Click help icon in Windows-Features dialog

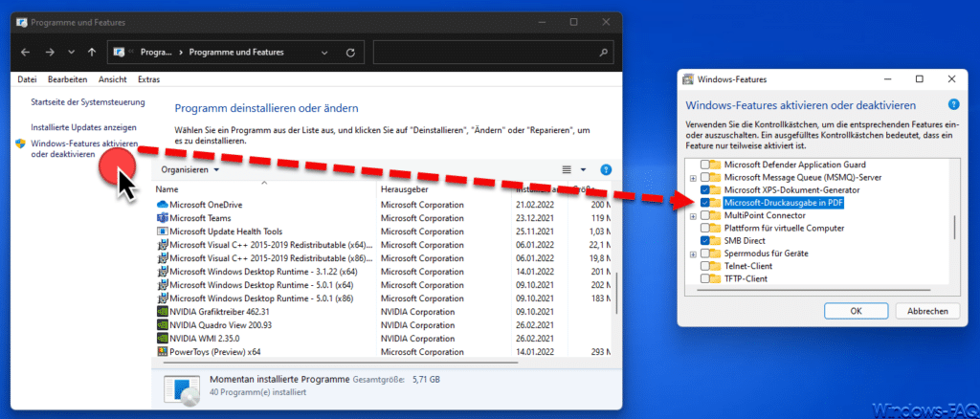pos(953,104)
